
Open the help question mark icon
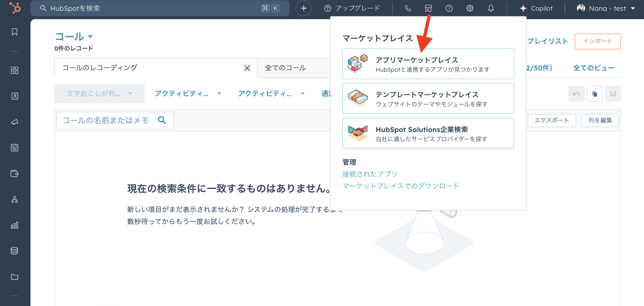(449, 8)
